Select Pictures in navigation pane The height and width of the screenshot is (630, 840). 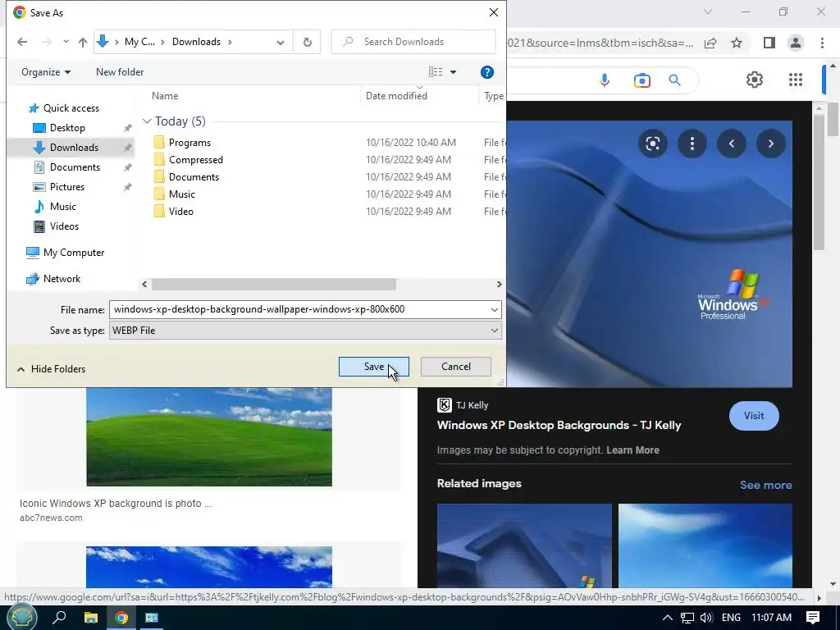tap(67, 187)
